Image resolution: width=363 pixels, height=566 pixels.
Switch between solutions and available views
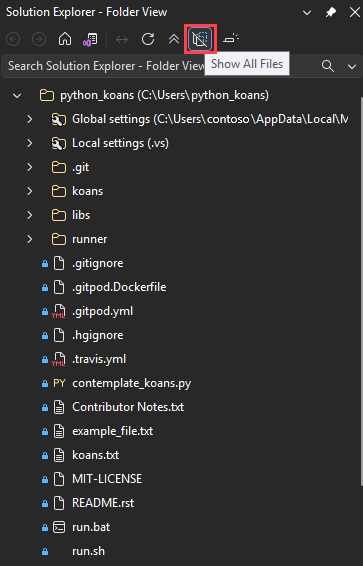90,39
